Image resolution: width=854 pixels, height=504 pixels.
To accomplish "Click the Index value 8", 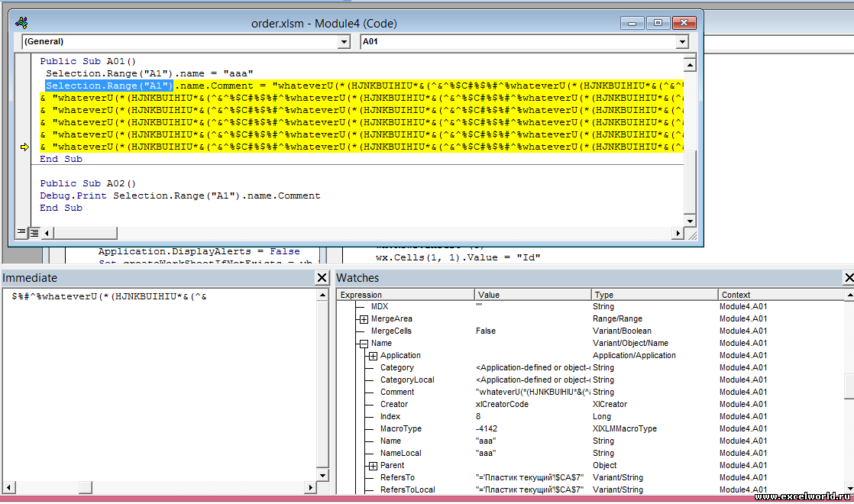I will (x=478, y=416).
